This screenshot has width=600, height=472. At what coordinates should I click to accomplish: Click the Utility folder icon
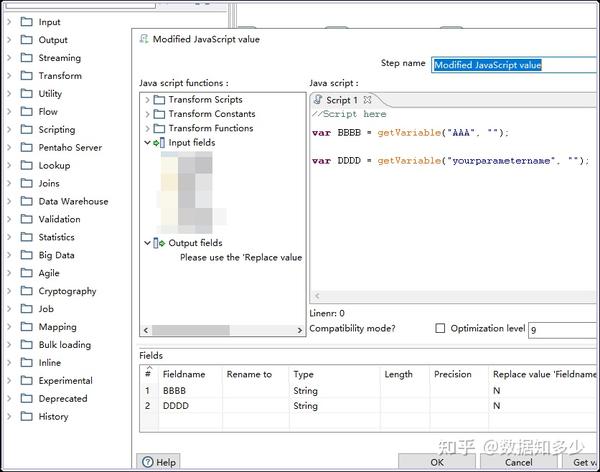coord(26,93)
